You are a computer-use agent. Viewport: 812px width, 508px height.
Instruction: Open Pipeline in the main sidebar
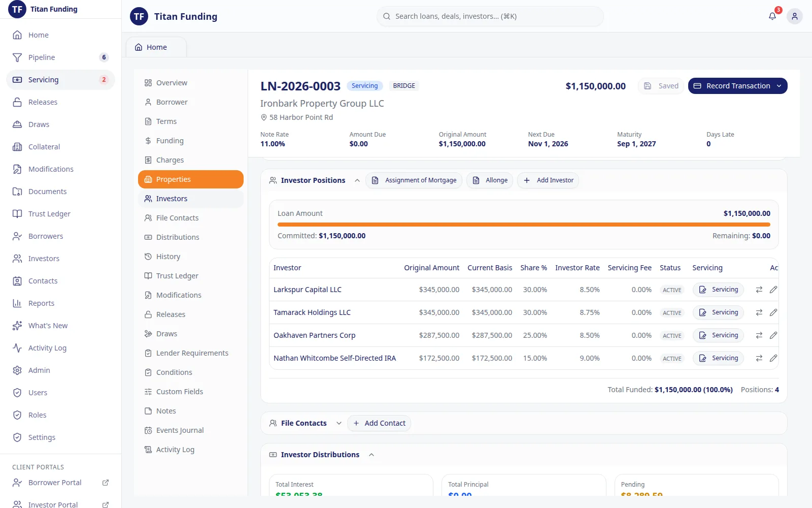tap(61, 57)
